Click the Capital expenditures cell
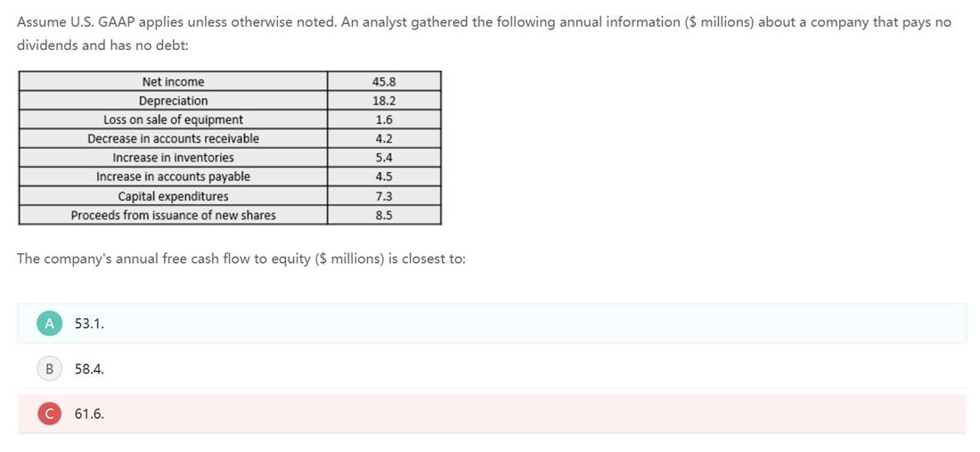Image resolution: width=980 pixels, height=452 pixels. [x=173, y=196]
